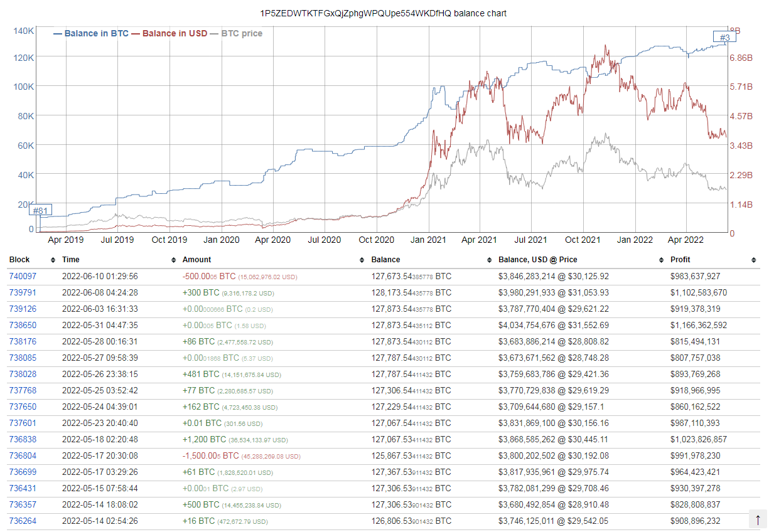
Task: Open block 739791 link
Action: pos(23,292)
